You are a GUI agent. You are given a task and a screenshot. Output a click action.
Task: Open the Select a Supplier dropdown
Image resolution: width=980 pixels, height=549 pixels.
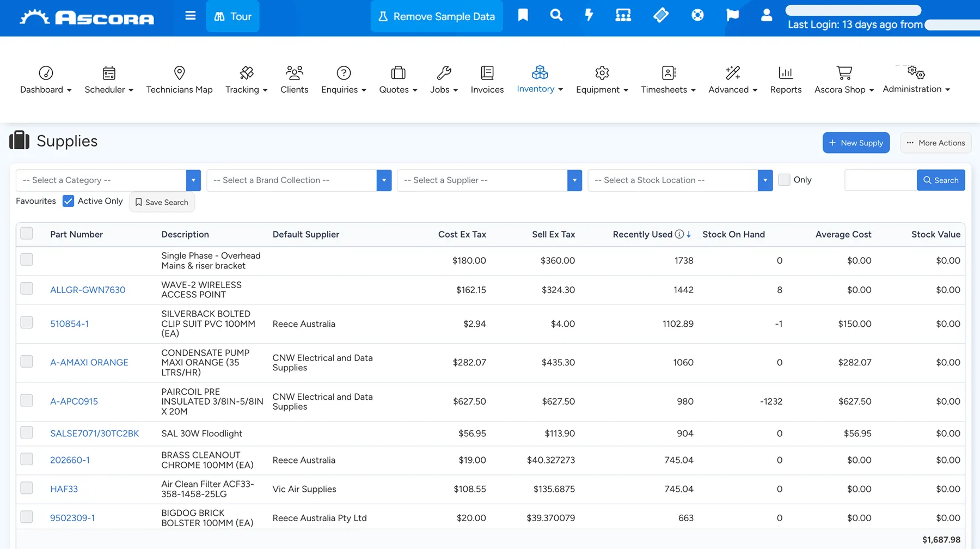point(489,180)
